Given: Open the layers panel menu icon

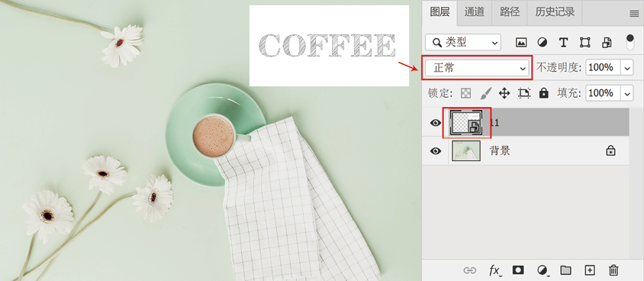Looking at the screenshot, I should point(634,14).
